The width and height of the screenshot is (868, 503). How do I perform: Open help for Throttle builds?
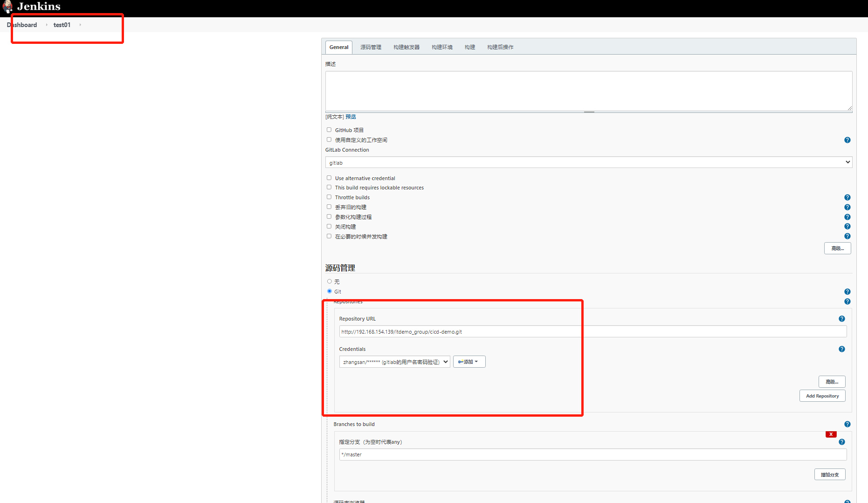coord(847,197)
